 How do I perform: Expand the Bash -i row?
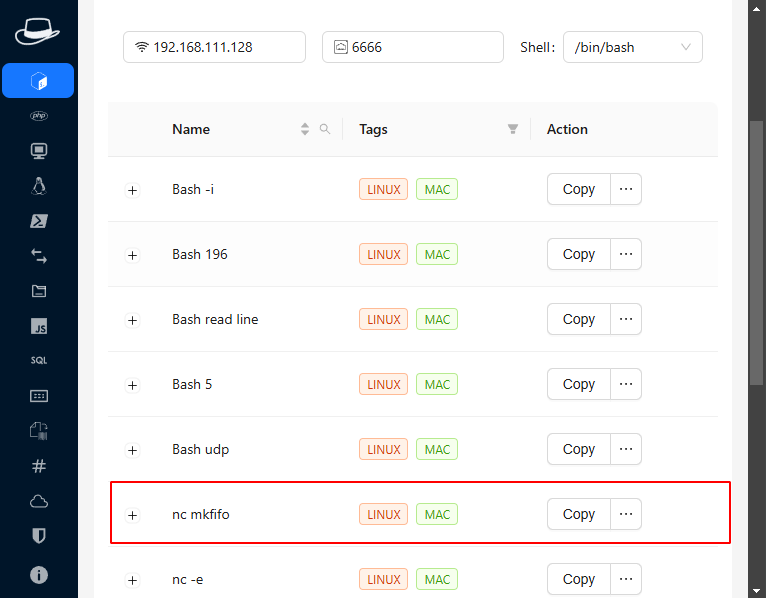point(132,190)
